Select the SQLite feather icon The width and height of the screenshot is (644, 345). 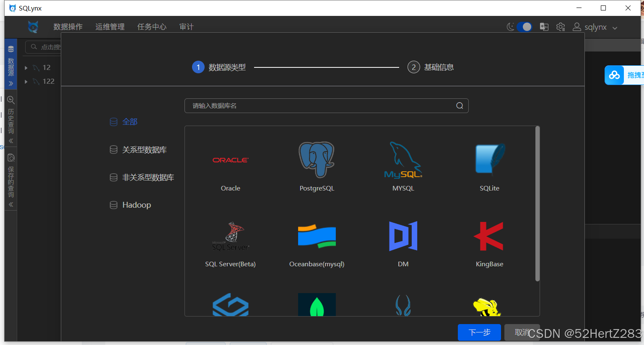(490, 159)
